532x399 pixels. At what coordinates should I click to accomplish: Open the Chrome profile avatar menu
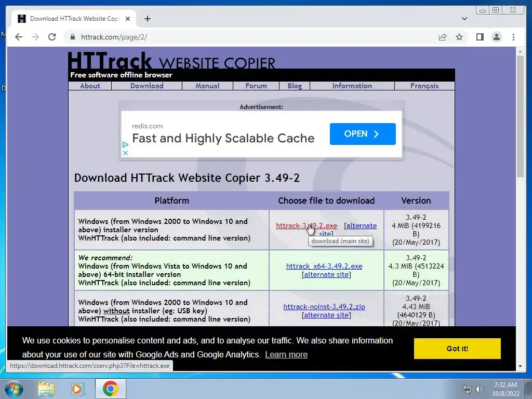click(496, 37)
